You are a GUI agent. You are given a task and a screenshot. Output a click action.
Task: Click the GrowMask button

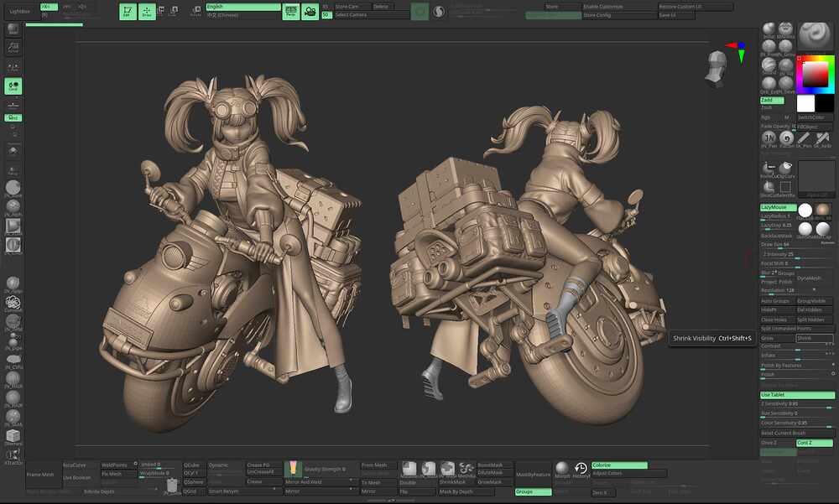coord(494,482)
